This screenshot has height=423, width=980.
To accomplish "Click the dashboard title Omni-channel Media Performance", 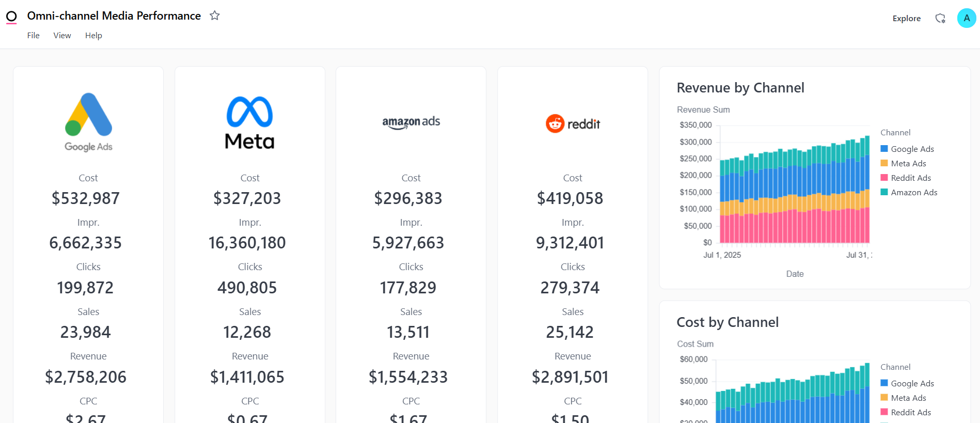I will (x=114, y=15).
